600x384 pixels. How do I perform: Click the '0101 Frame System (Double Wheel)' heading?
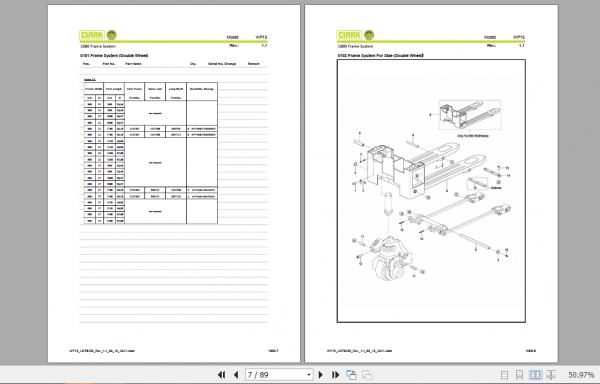114,55
